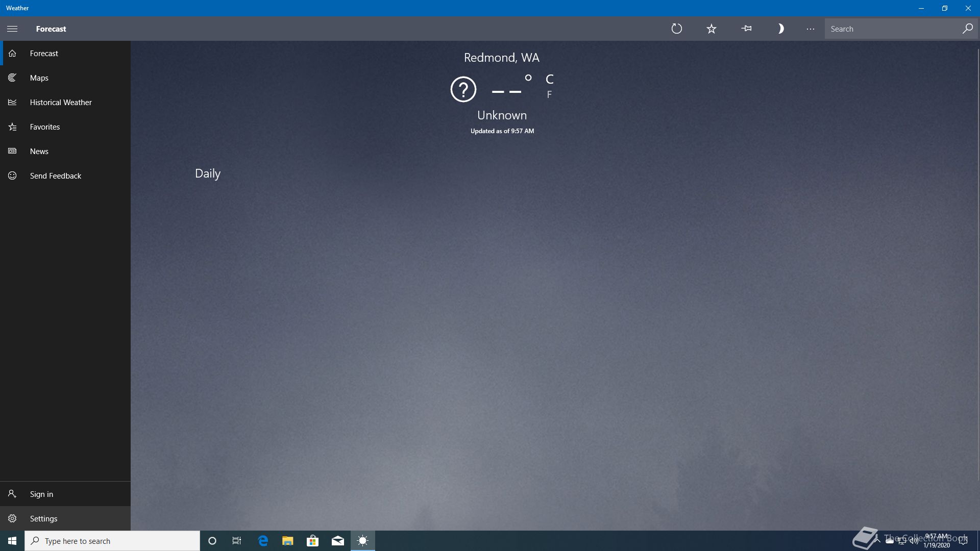980x551 pixels.
Task: Open Settings at the sidebar bottom
Action: click(65, 518)
